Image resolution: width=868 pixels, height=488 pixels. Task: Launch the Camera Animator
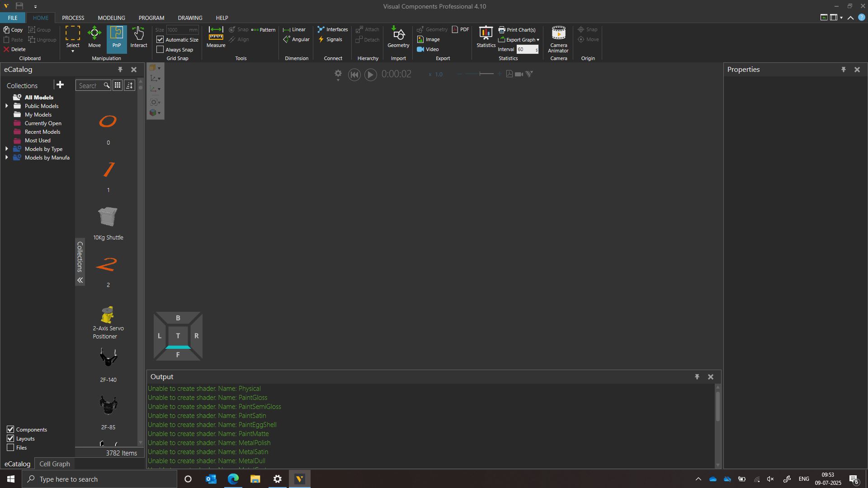coord(558,39)
